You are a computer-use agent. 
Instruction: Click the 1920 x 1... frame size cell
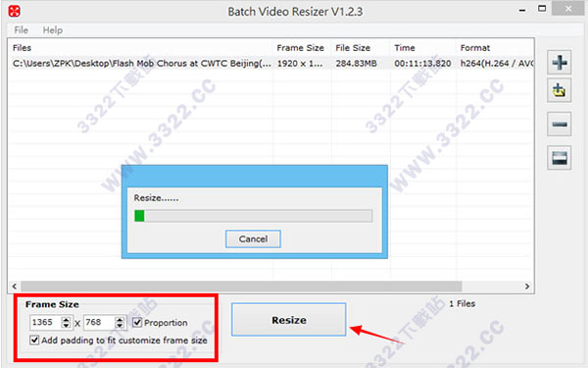point(300,63)
